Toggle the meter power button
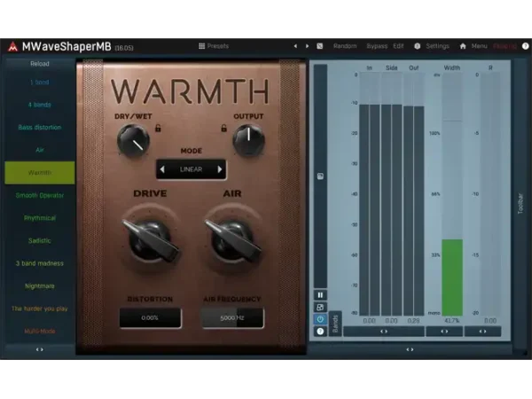Image resolution: width=532 pixels, height=399 pixels. [320, 319]
